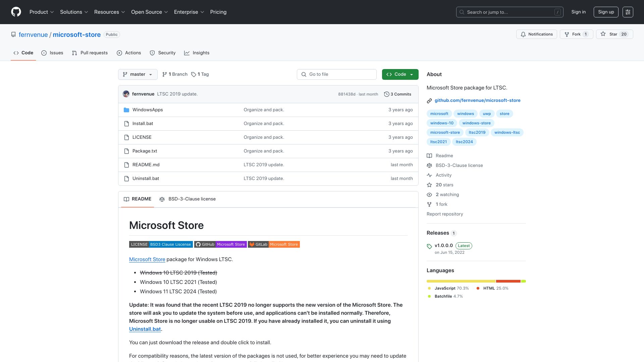Expand the Enterprise dropdown
The width and height of the screenshot is (644, 362).
[189, 12]
